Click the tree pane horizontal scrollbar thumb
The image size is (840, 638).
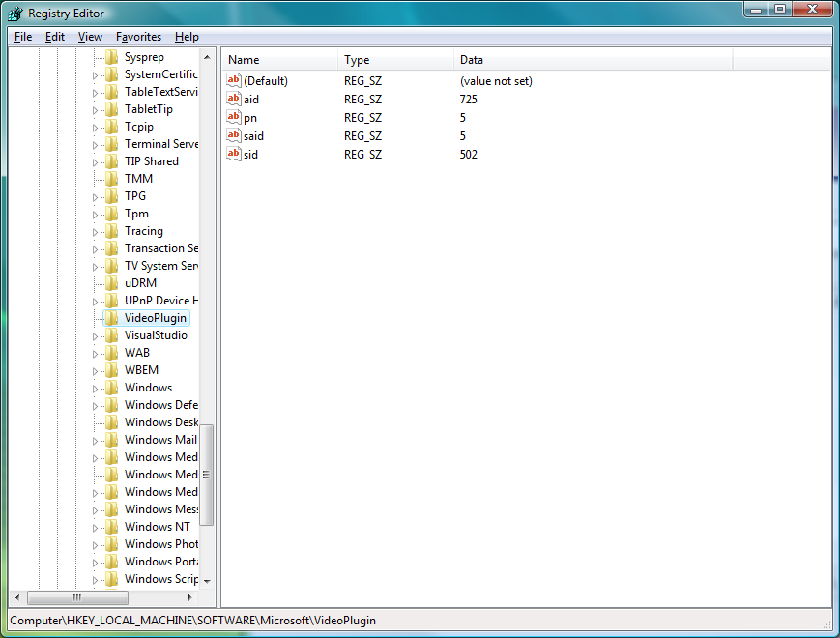click(x=77, y=597)
